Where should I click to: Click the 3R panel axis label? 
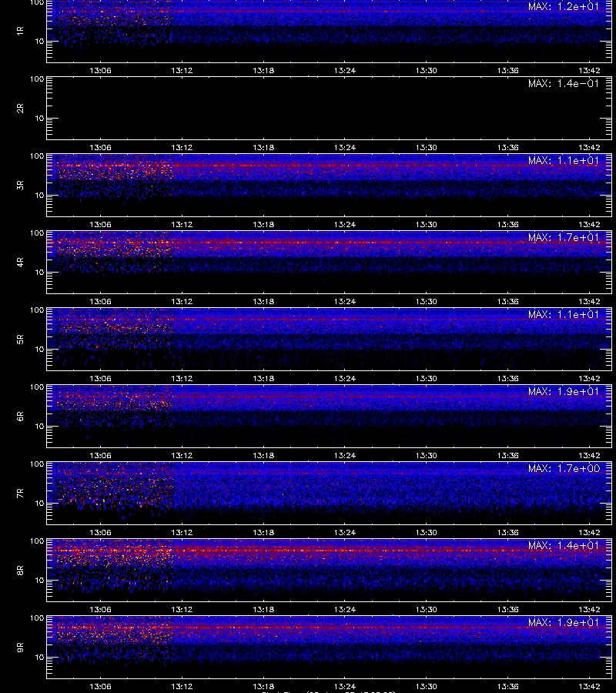(x=20, y=185)
